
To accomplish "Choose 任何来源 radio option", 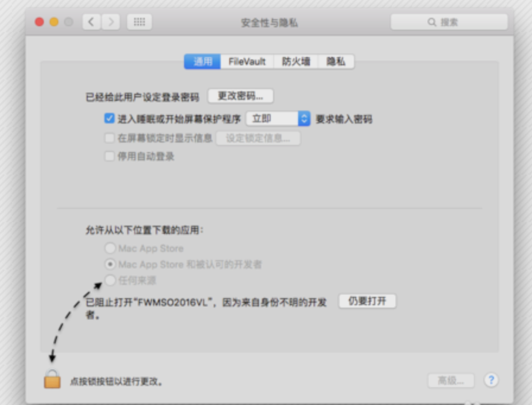I will (x=110, y=280).
